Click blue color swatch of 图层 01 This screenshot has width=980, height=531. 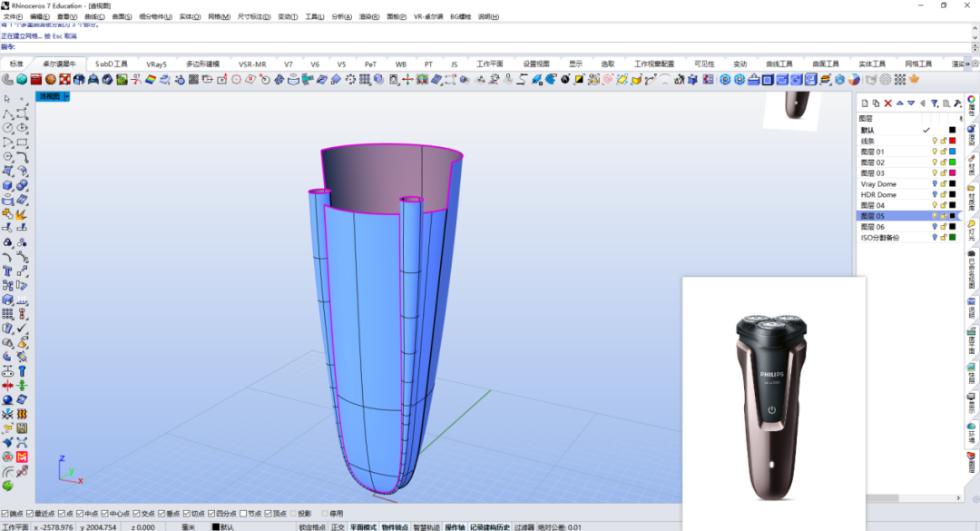(x=953, y=152)
